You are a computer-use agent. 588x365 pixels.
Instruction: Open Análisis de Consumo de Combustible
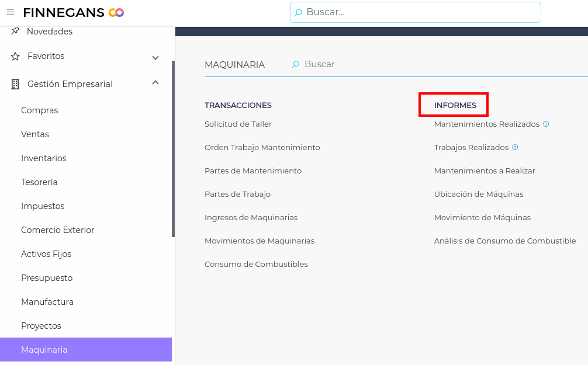[x=505, y=241]
